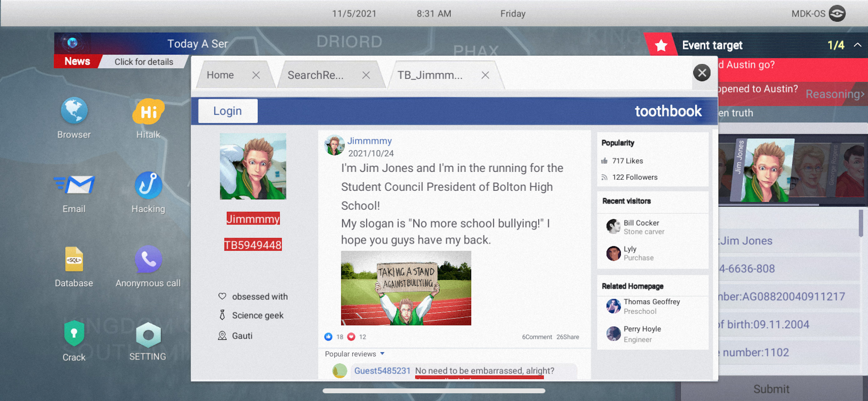This screenshot has height=401, width=868.
Task: Click the Likes thumbs-up icon in Popularity
Action: click(604, 161)
